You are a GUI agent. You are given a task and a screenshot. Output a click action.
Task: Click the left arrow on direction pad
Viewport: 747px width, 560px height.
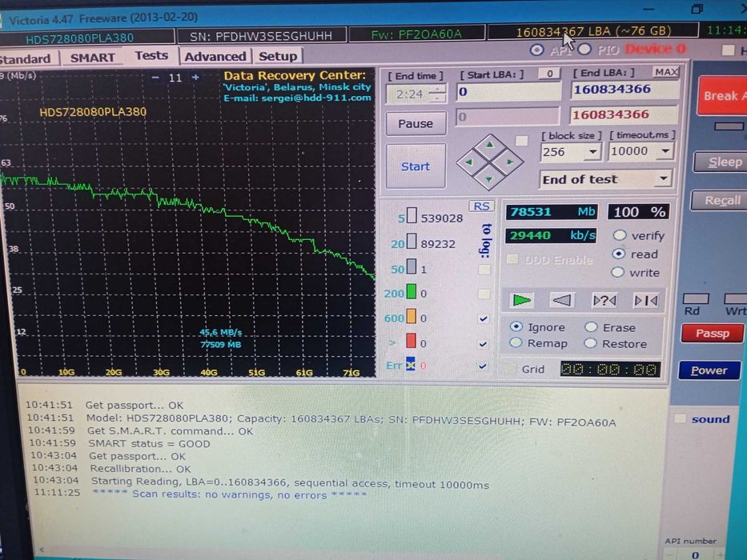(469, 162)
